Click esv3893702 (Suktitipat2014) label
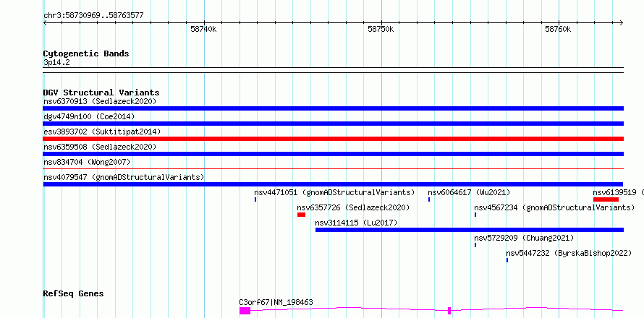Viewport: 644px width, 318px height. [x=102, y=132]
